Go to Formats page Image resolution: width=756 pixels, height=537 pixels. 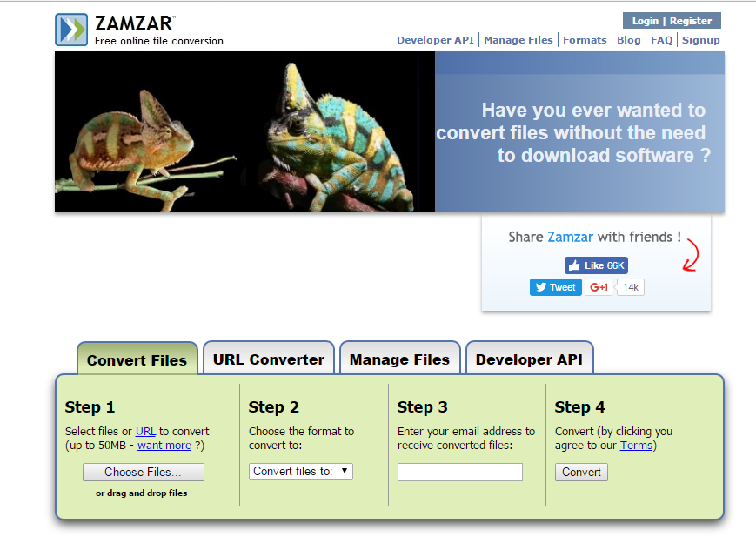tap(585, 40)
